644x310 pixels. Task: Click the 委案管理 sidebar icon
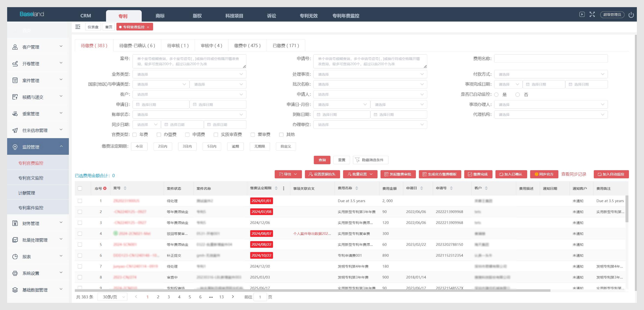click(x=15, y=114)
